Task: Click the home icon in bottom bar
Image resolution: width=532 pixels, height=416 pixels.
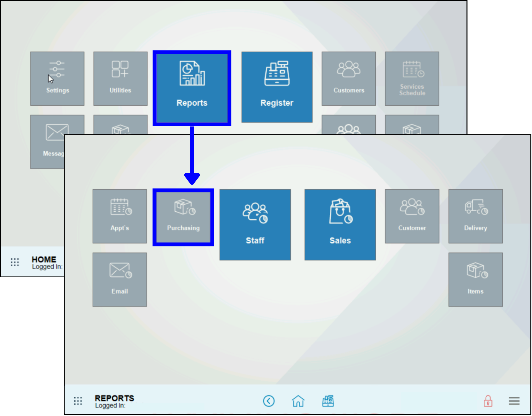Action: click(298, 401)
